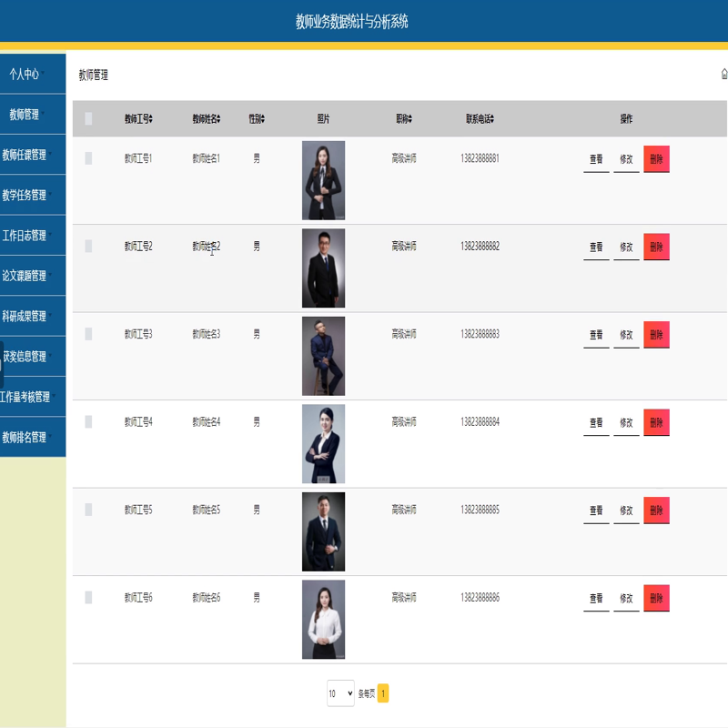This screenshot has width=728, height=728.
Task: Click 查看 for 教师姓名2
Action: click(x=596, y=247)
